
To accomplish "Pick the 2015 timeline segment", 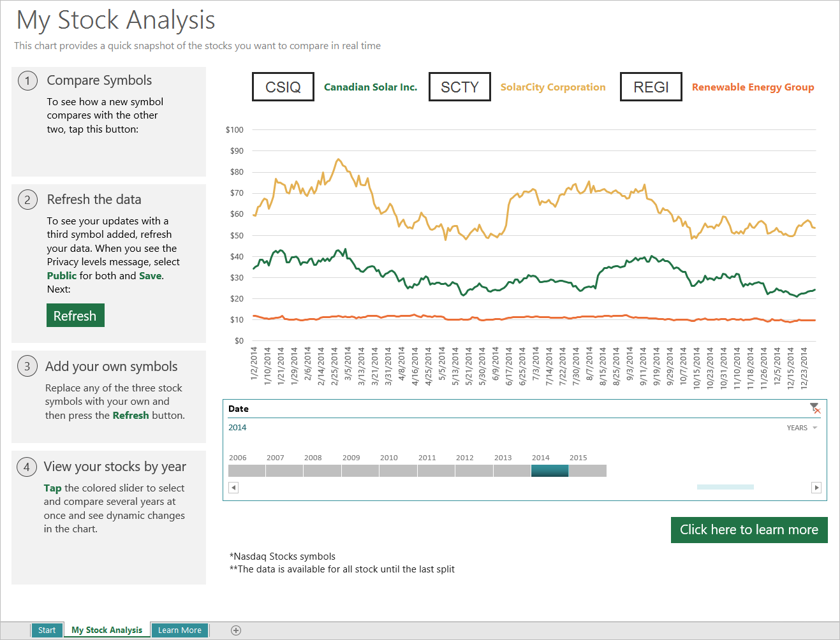I will tap(587, 471).
